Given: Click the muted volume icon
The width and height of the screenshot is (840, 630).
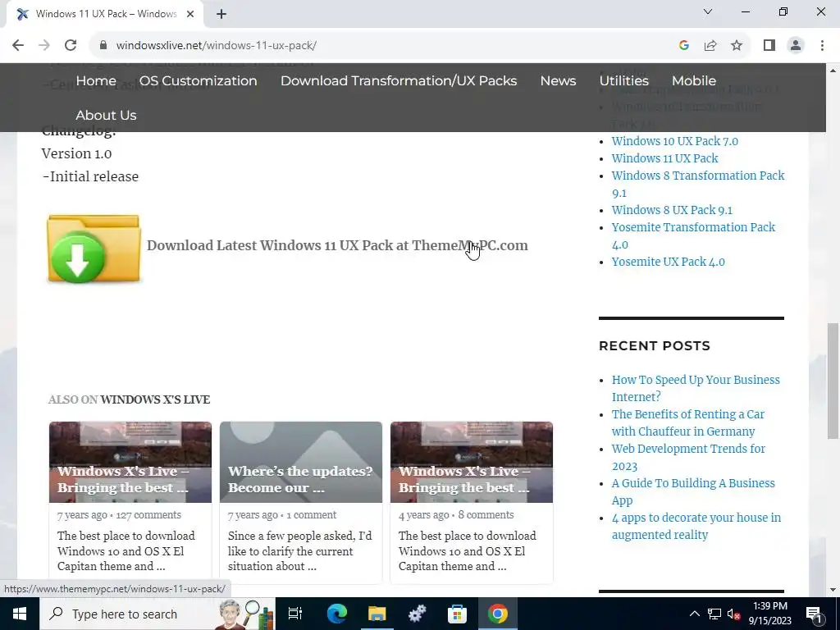Looking at the screenshot, I should point(734,614).
